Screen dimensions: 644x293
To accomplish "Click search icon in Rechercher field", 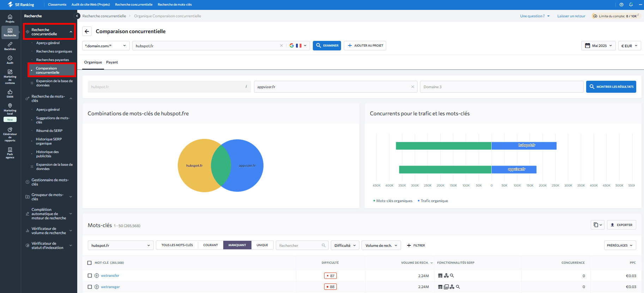I will pyautogui.click(x=323, y=245).
